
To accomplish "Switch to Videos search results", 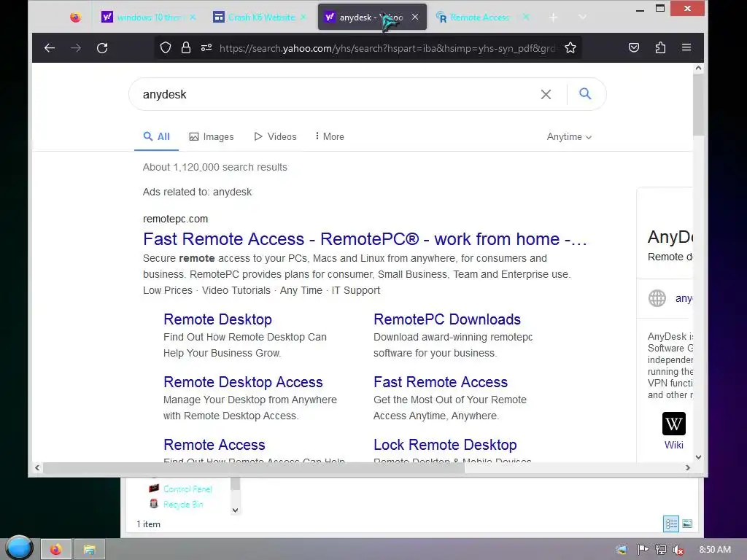I will click(x=275, y=136).
